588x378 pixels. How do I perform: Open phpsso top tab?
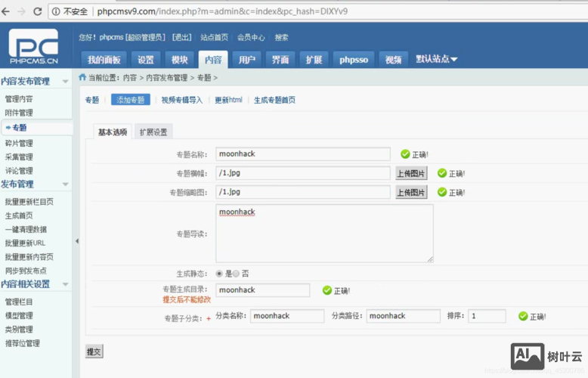point(354,60)
